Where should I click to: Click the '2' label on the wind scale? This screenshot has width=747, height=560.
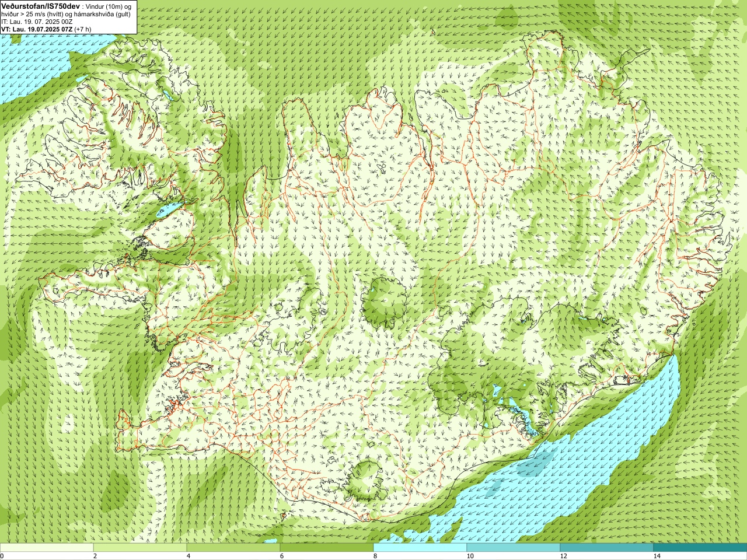tap(95, 556)
